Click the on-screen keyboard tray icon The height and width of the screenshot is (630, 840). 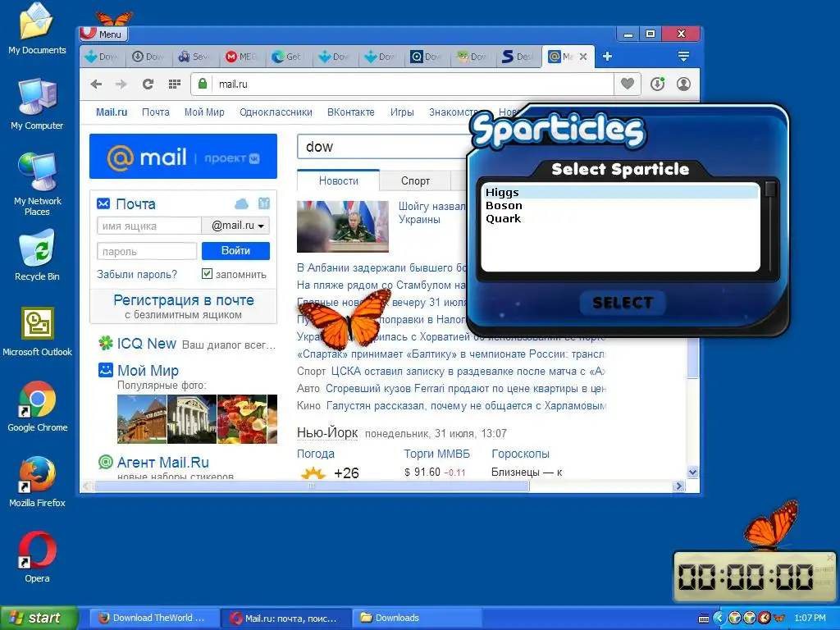point(704,619)
